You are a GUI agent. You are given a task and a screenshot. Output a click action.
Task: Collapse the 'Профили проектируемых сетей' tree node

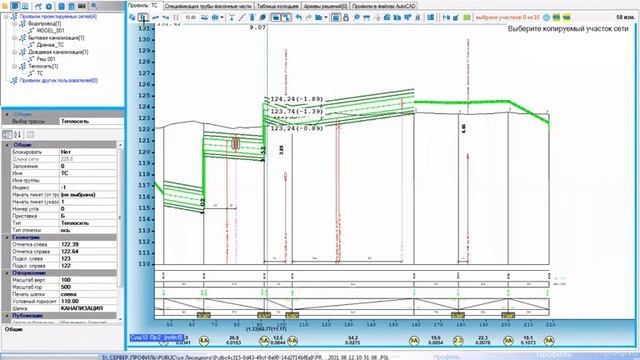pos(6,16)
